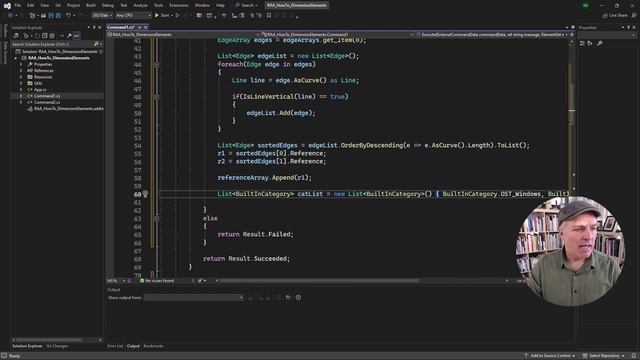
Task: Select the .addin file in Solution Explorer
Action: 65,109
